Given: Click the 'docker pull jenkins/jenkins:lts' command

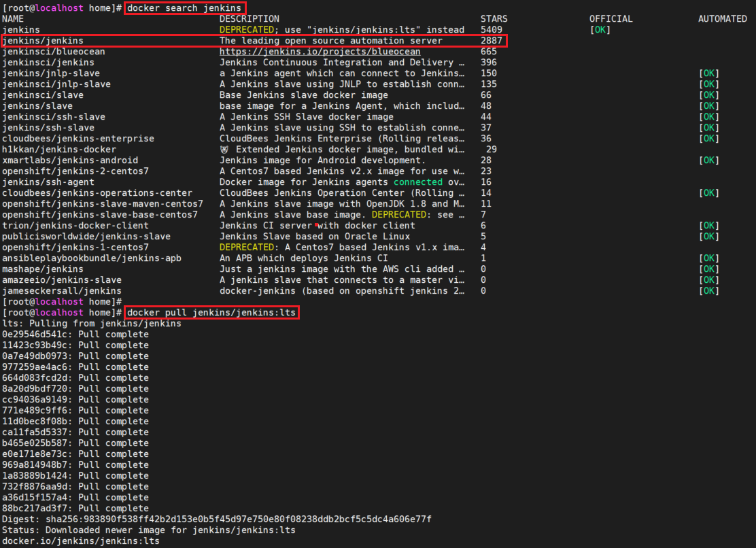Looking at the screenshot, I should 211,312.
